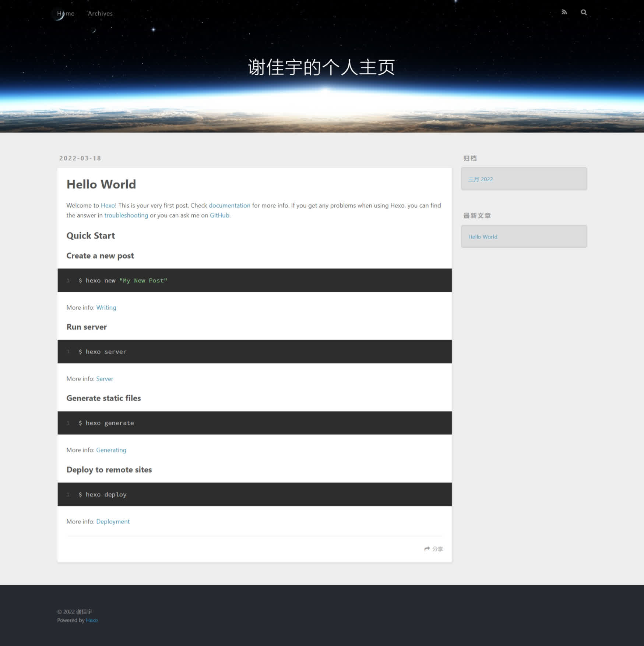Open the Home menu item

coord(66,14)
